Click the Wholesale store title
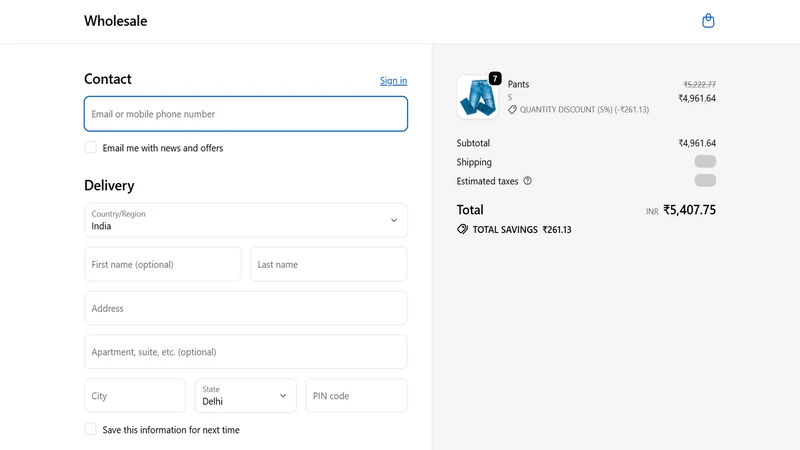 tap(116, 21)
